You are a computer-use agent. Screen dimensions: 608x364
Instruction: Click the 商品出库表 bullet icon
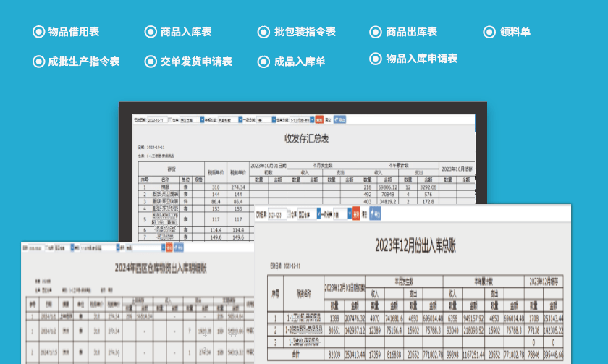click(376, 32)
